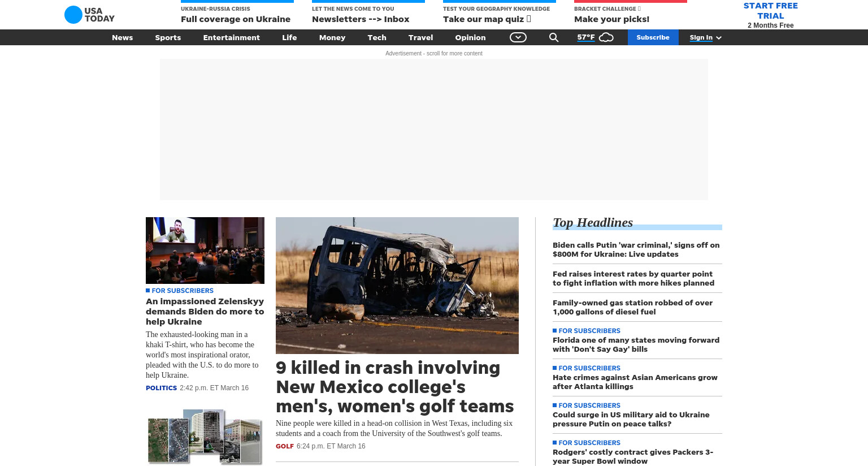Open burned van crash photo

pyautogui.click(x=397, y=286)
